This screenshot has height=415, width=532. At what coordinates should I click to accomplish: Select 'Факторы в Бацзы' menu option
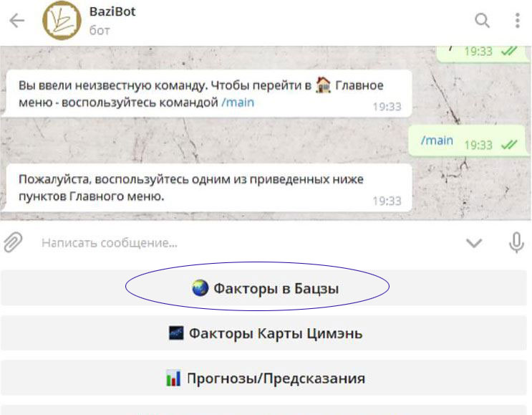coord(266,289)
